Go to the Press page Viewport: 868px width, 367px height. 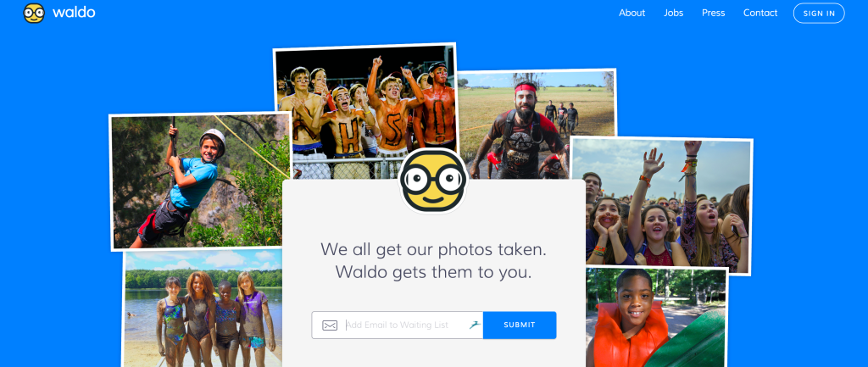tap(713, 14)
